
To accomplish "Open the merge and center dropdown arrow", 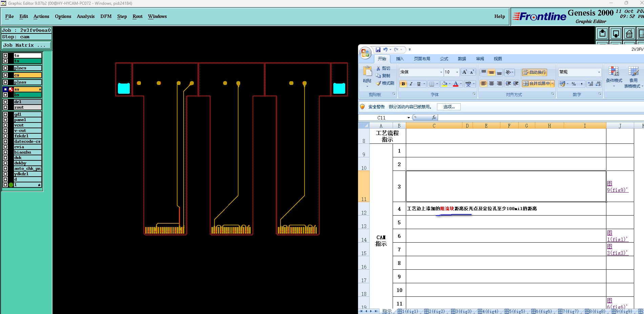I will coord(553,84).
